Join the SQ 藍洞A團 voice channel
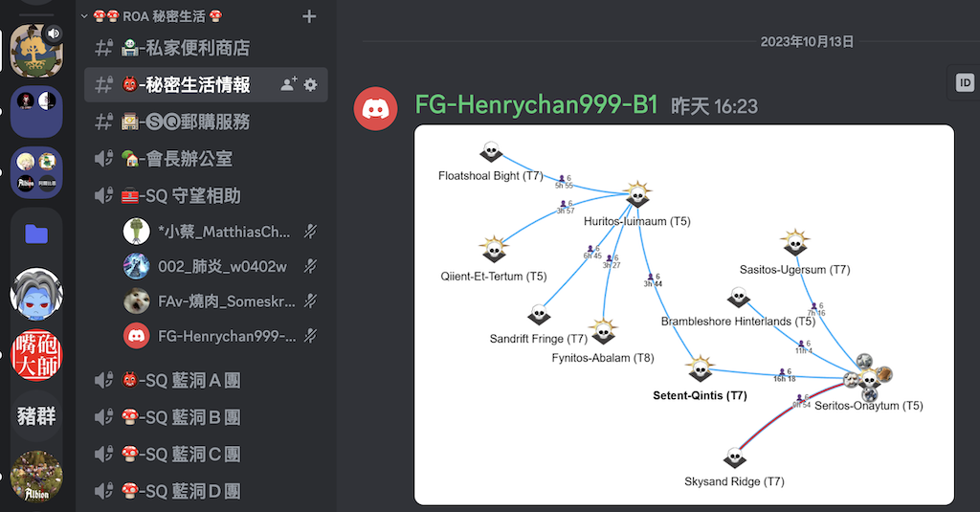The height and width of the screenshot is (512, 980). click(x=182, y=381)
